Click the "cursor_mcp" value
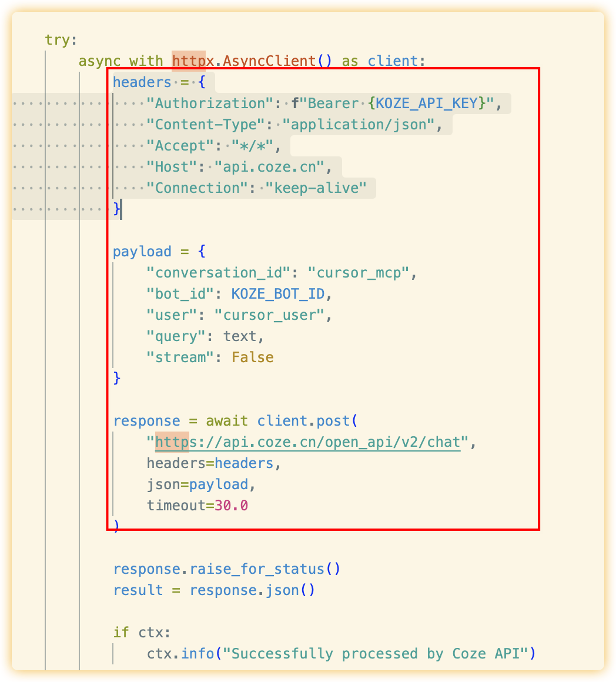 [x=359, y=273]
